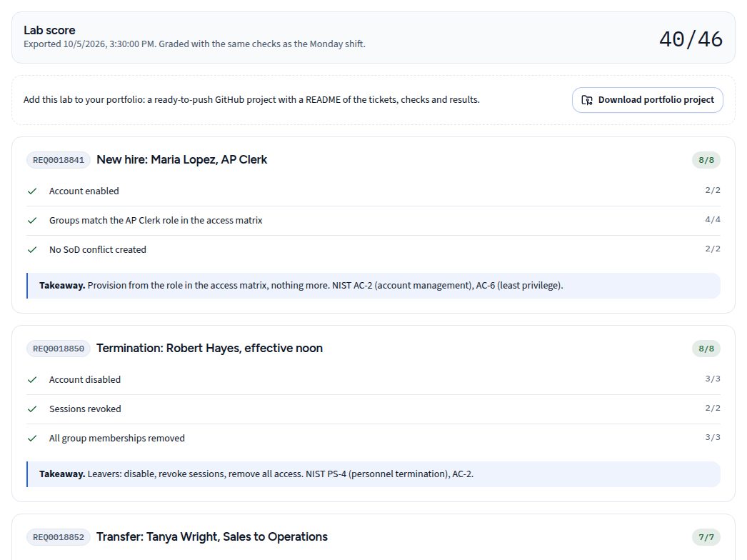Select the REQ0018841 ticket ID badge

pos(58,160)
